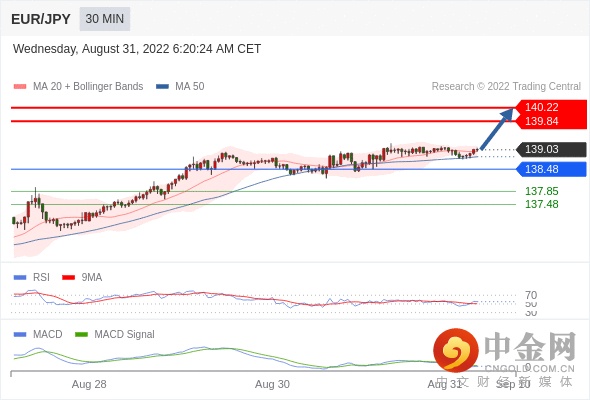Click the Aug 28 date axis label
The height and width of the screenshot is (400, 590).
pyautogui.click(x=89, y=384)
